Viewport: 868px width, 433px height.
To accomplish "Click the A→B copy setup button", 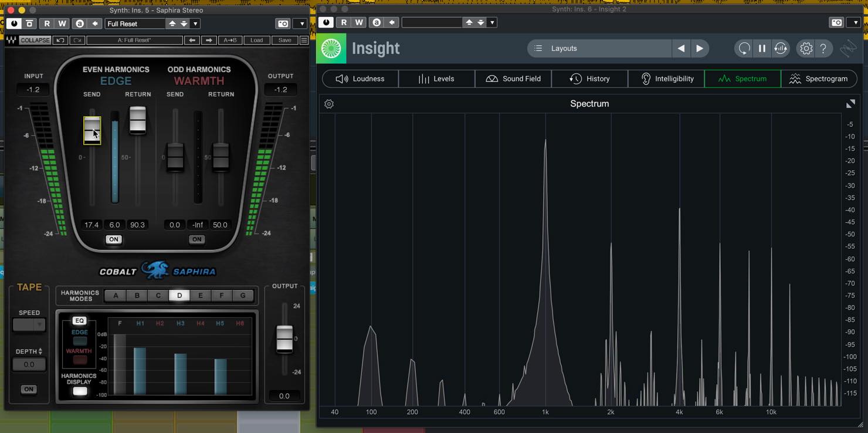I will [230, 40].
